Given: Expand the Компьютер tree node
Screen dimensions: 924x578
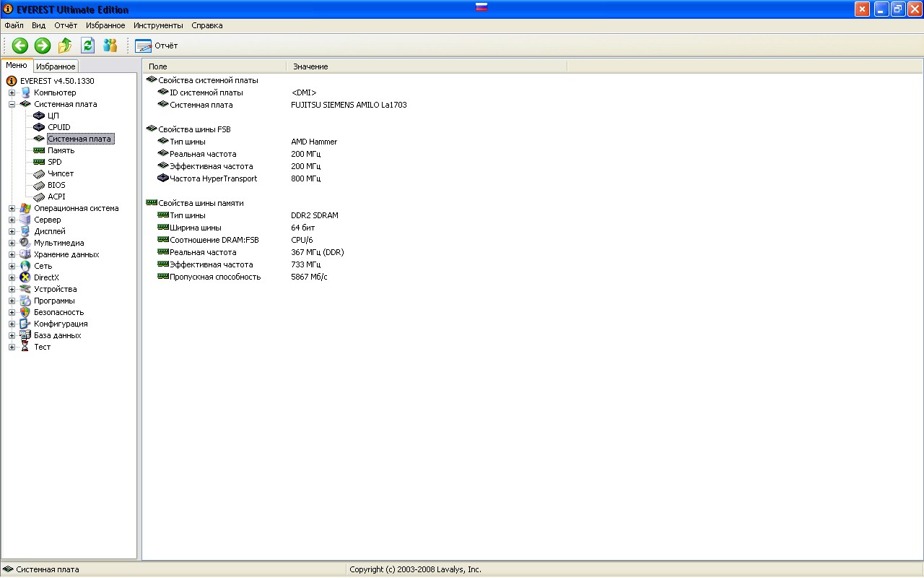Looking at the screenshot, I should pos(12,92).
